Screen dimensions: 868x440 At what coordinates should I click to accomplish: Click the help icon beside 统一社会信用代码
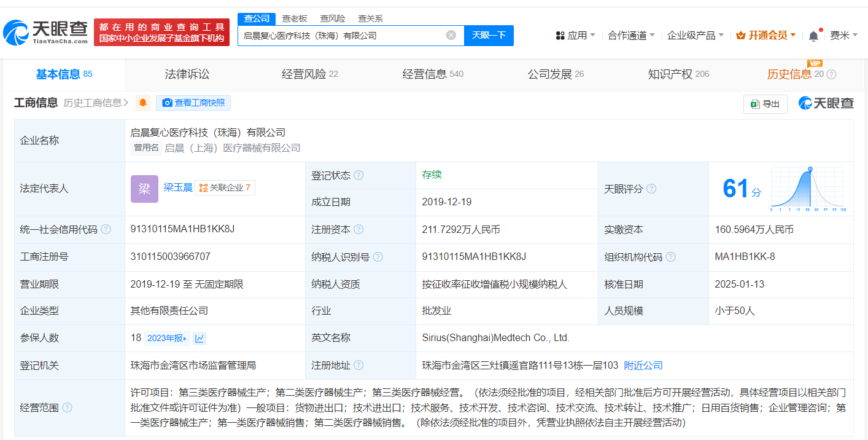point(106,229)
